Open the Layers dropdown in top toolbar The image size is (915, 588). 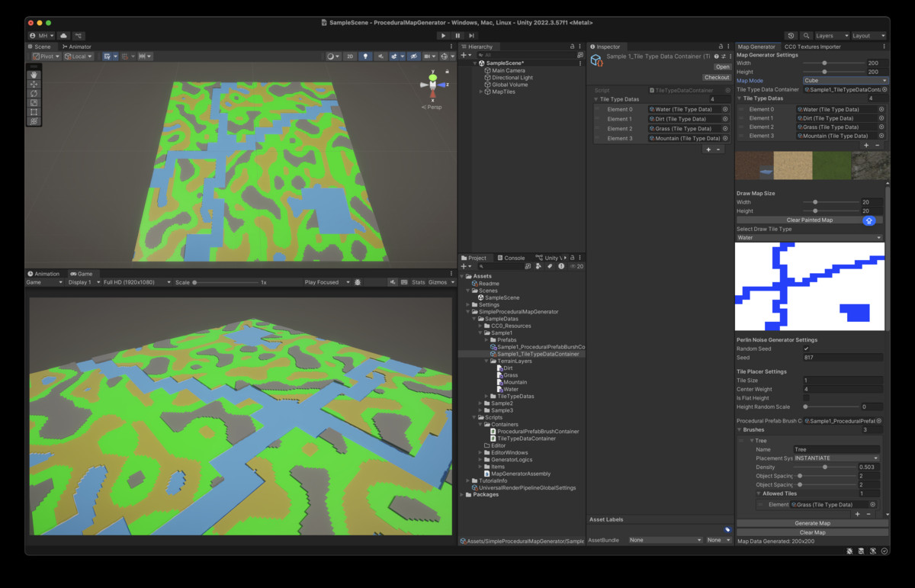[x=831, y=35]
